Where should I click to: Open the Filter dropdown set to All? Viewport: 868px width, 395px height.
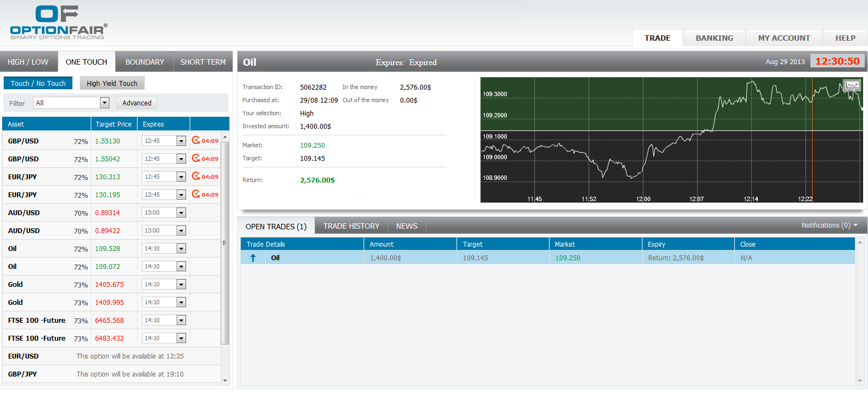(104, 103)
